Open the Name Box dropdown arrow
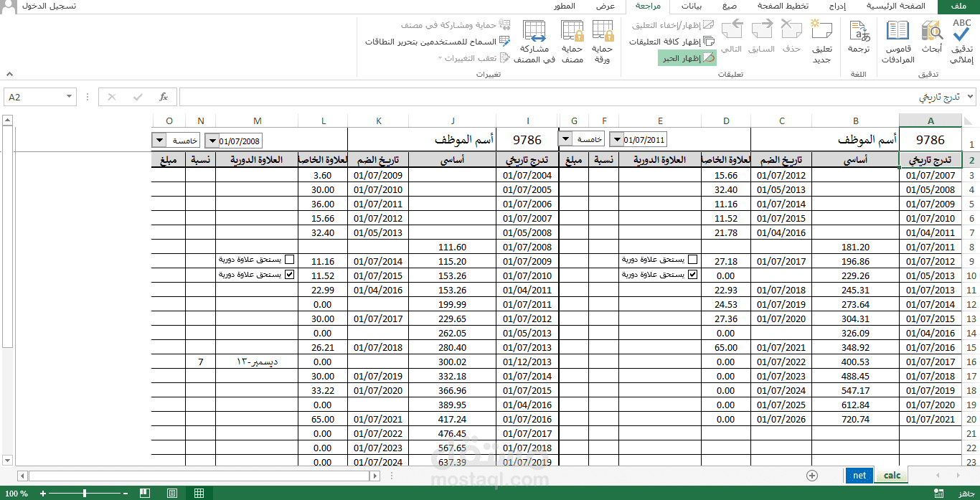Screen dimensions: 980x500 click(70, 97)
